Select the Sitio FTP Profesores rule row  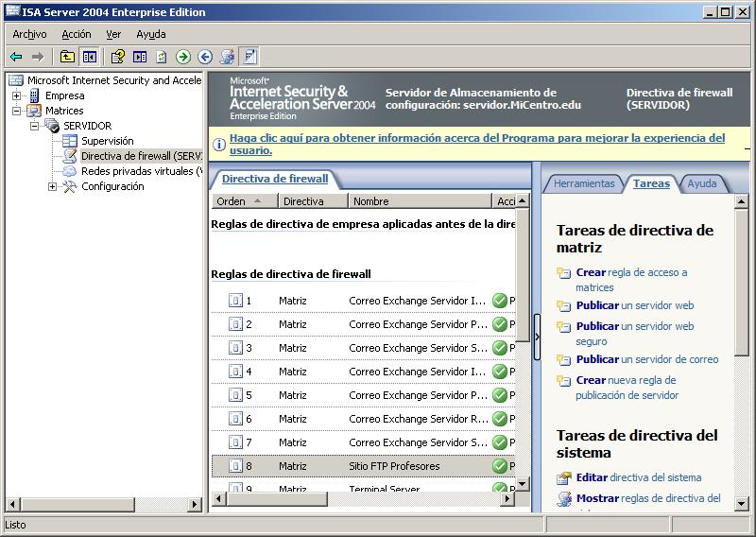[x=394, y=466]
